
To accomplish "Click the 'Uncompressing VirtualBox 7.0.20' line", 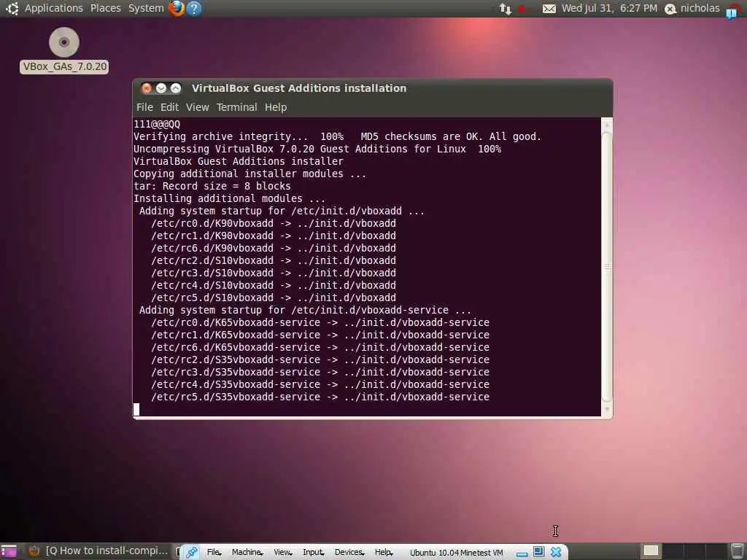I will point(317,149).
